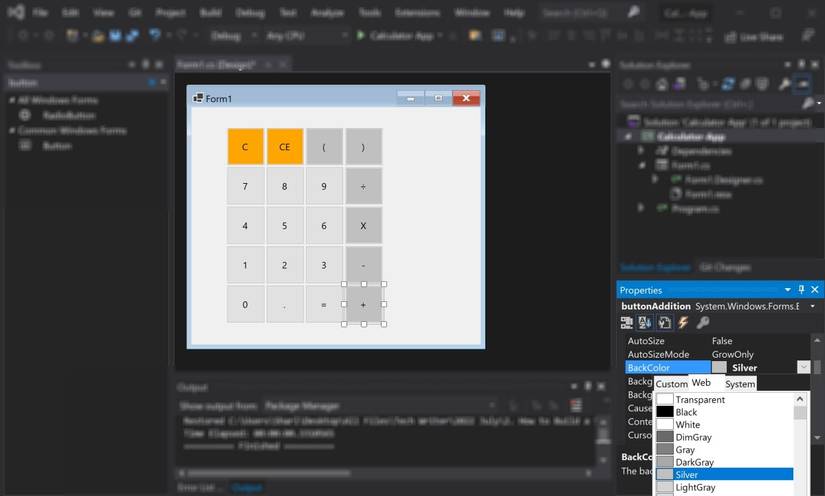
Task: Select AutoSizeMode property row
Action: 717,354
